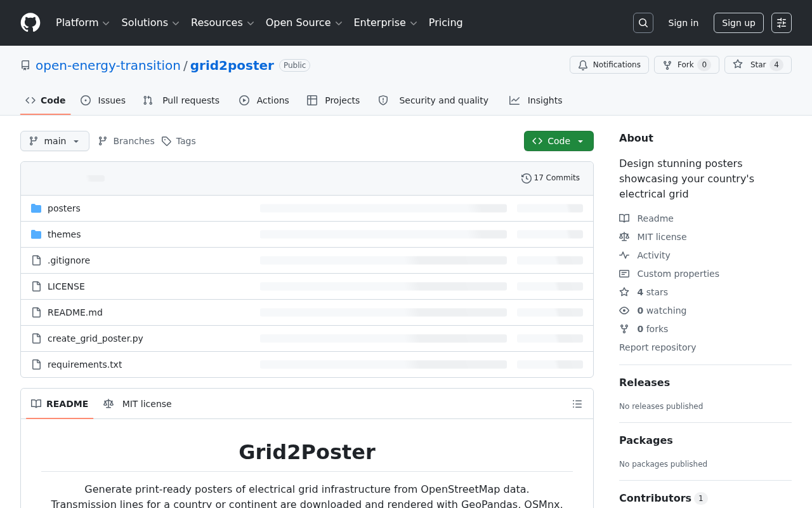This screenshot has height=508, width=812.
Task: Click the Report repository link
Action: [657, 347]
